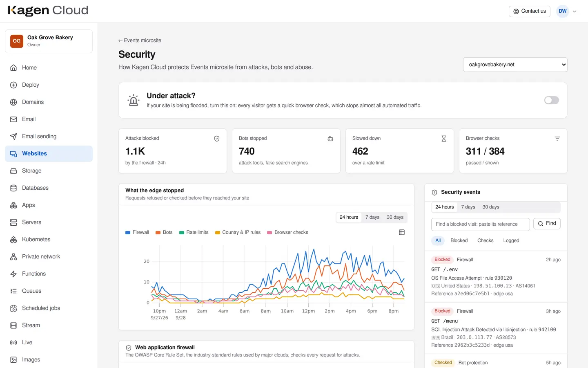Image resolution: width=588 pixels, height=368 pixels.
Task: Toggle Firewall series in chart legend
Action: [137, 232]
